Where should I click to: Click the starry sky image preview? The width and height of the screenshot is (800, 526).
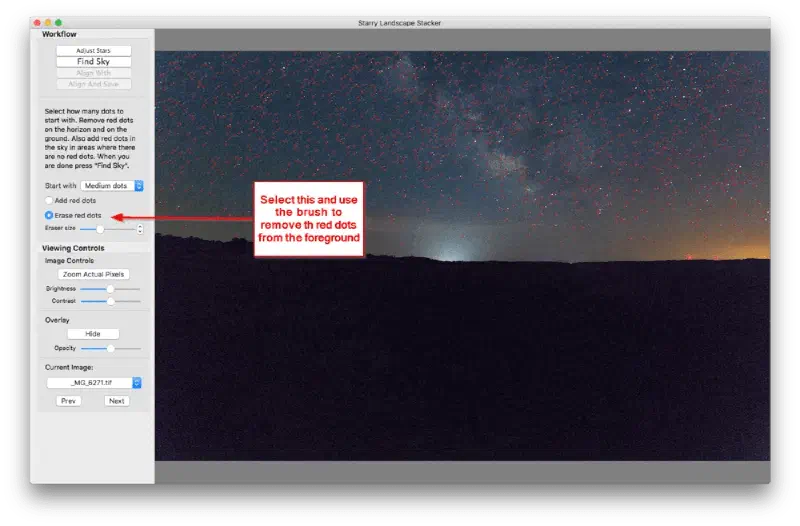coord(463,256)
